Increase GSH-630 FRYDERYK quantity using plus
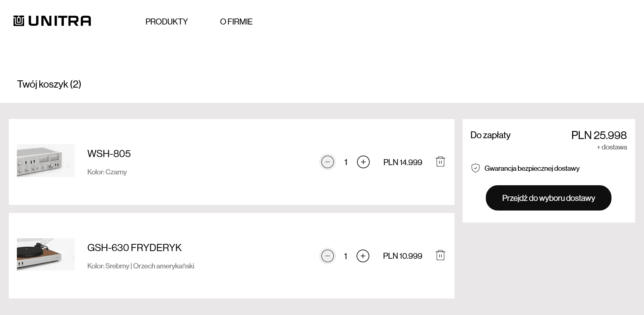Image resolution: width=644 pixels, height=315 pixels. (363, 256)
